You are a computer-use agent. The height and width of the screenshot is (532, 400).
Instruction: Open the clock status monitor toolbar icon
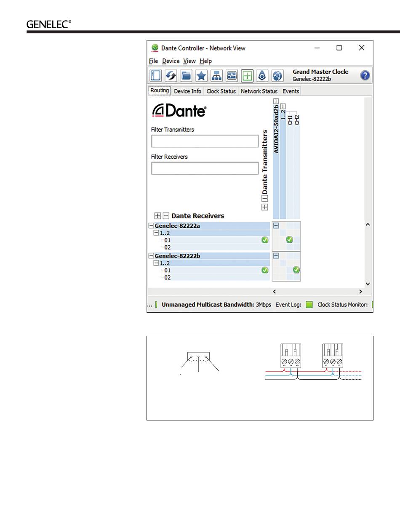click(232, 76)
